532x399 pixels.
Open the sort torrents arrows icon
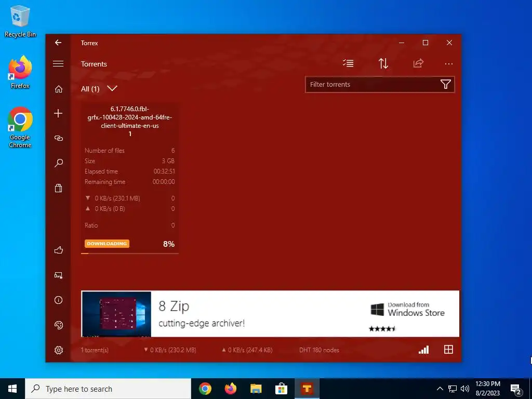[x=383, y=63]
